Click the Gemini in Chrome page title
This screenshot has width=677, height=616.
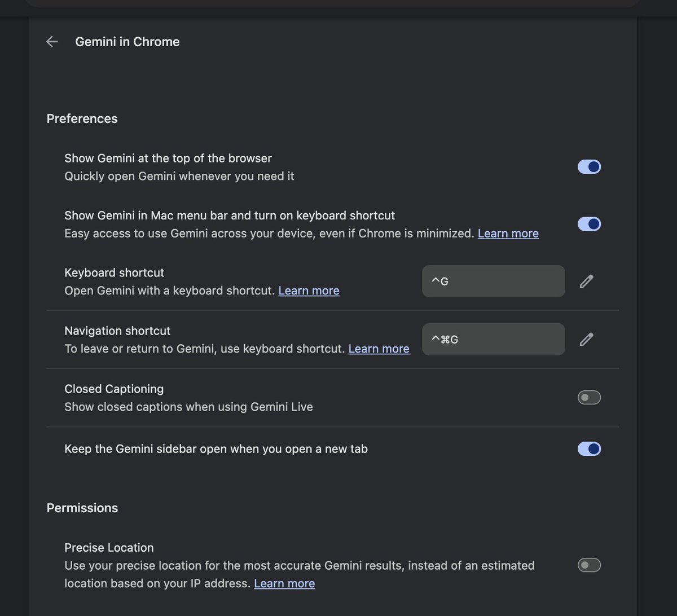point(128,42)
